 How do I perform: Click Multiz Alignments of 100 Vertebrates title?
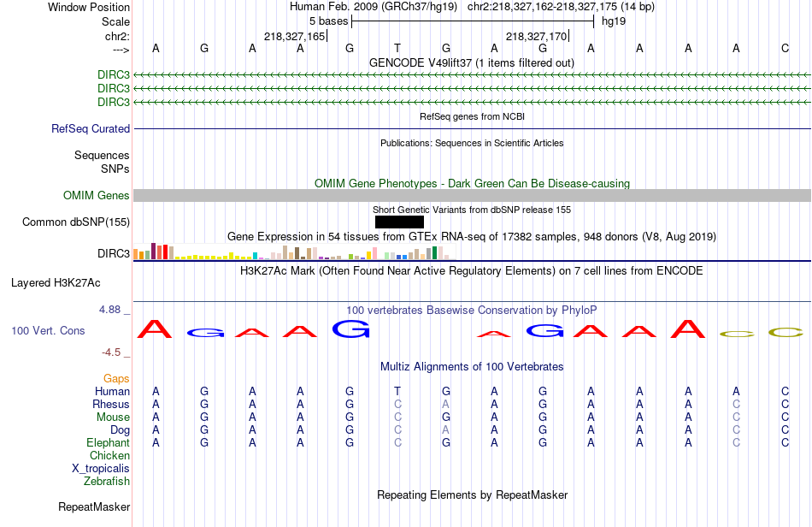[472, 366]
